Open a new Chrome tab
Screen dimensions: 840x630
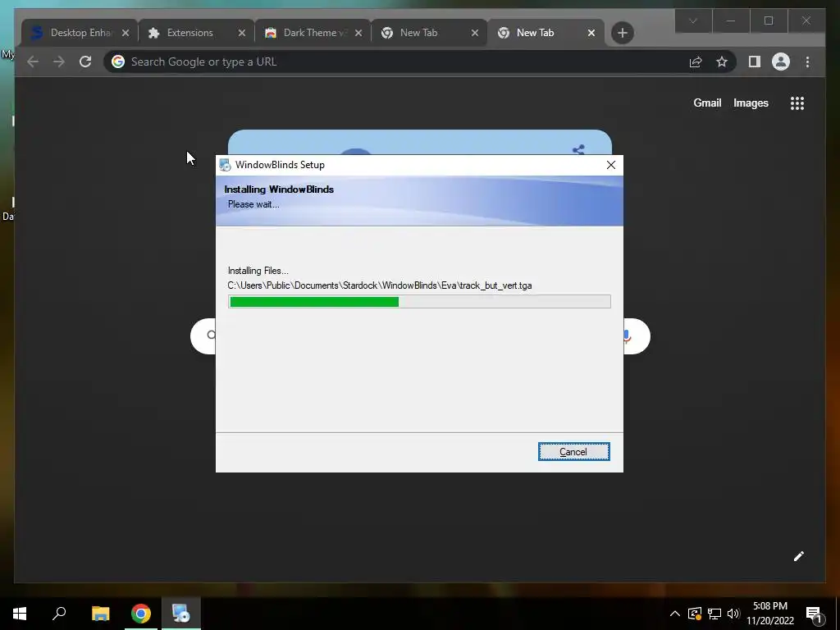click(622, 33)
